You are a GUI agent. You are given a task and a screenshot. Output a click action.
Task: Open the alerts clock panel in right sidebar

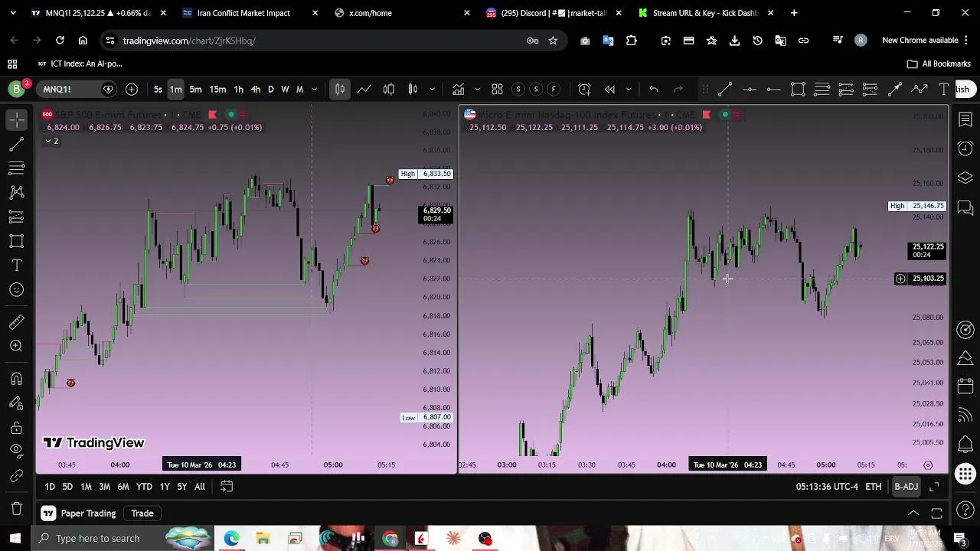965,148
